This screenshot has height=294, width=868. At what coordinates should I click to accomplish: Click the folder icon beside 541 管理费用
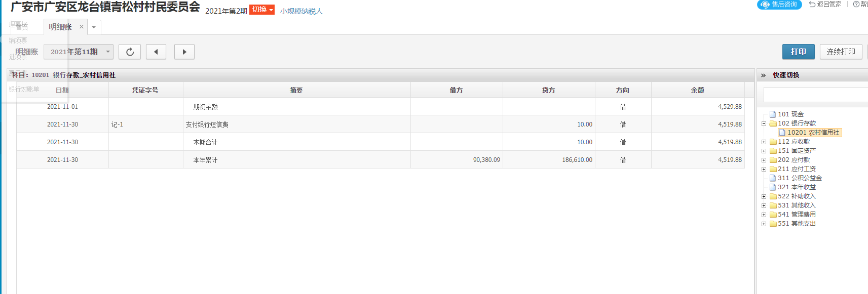click(x=773, y=215)
